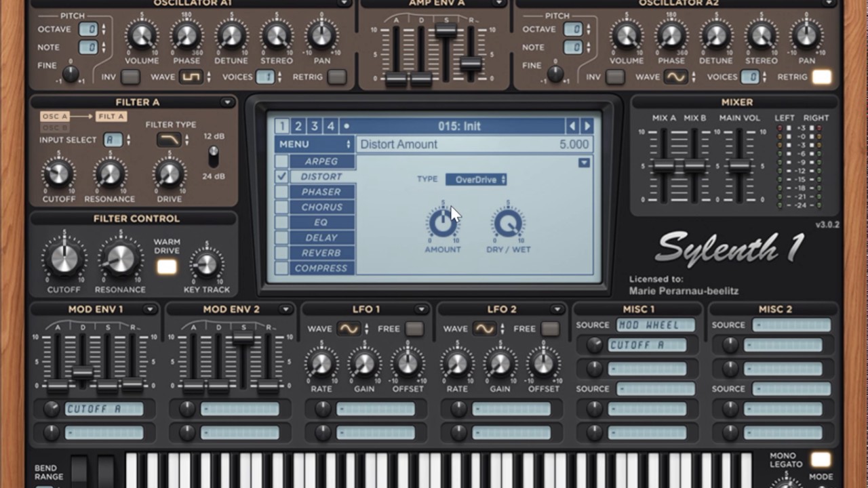Click the Key Track knob

coord(206,264)
